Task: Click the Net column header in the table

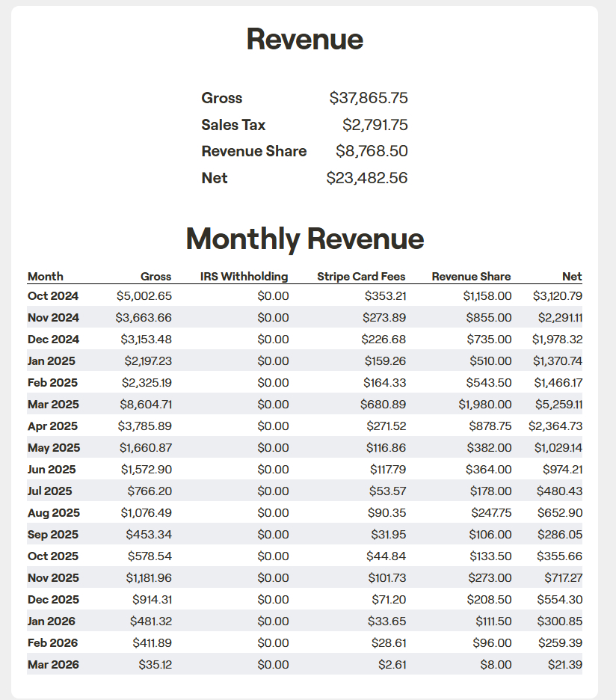Action: point(572,276)
